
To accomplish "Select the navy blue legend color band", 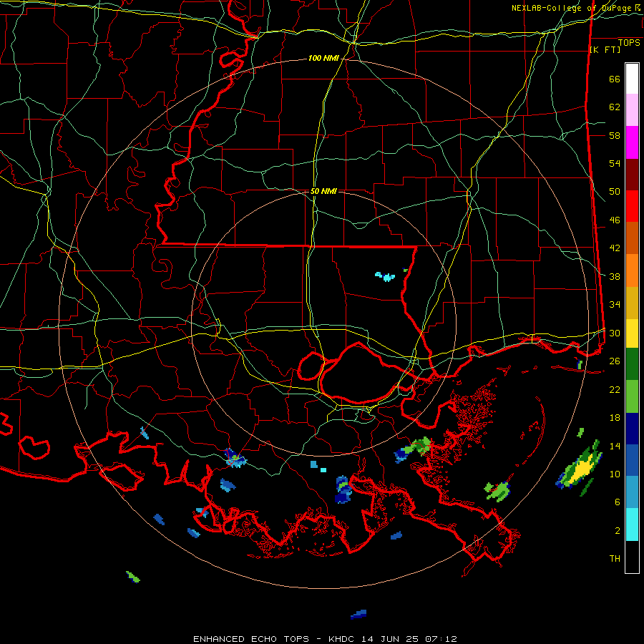I will pyautogui.click(x=632, y=429).
